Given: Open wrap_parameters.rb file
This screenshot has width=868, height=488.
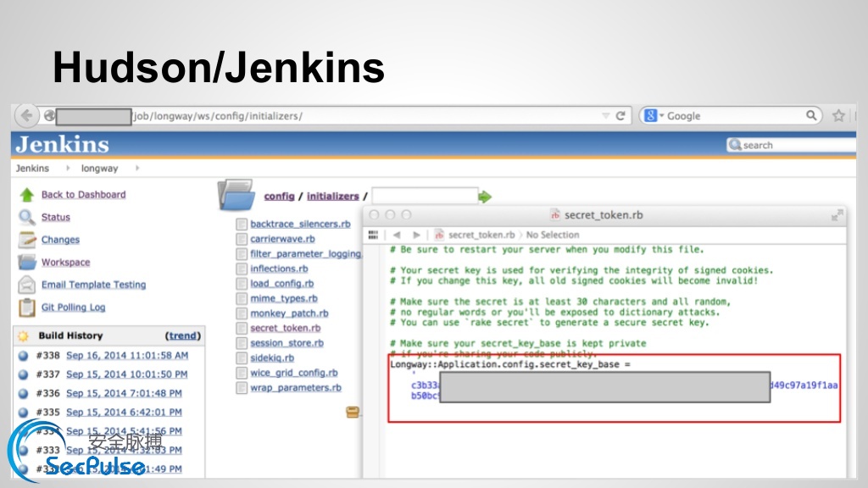Looking at the screenshot, I should [296, 388].
